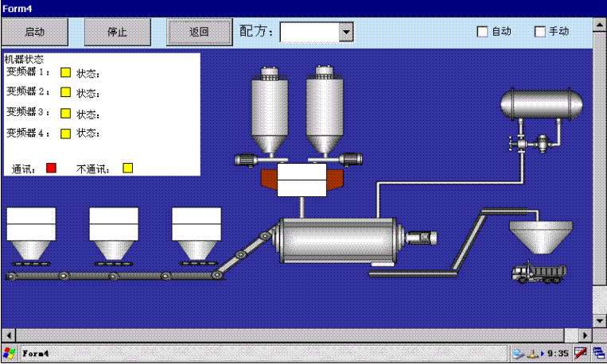The height and width of the screenshot is (364, 607).
Task: Click the 启动 start button
Action: click(35, 32)
